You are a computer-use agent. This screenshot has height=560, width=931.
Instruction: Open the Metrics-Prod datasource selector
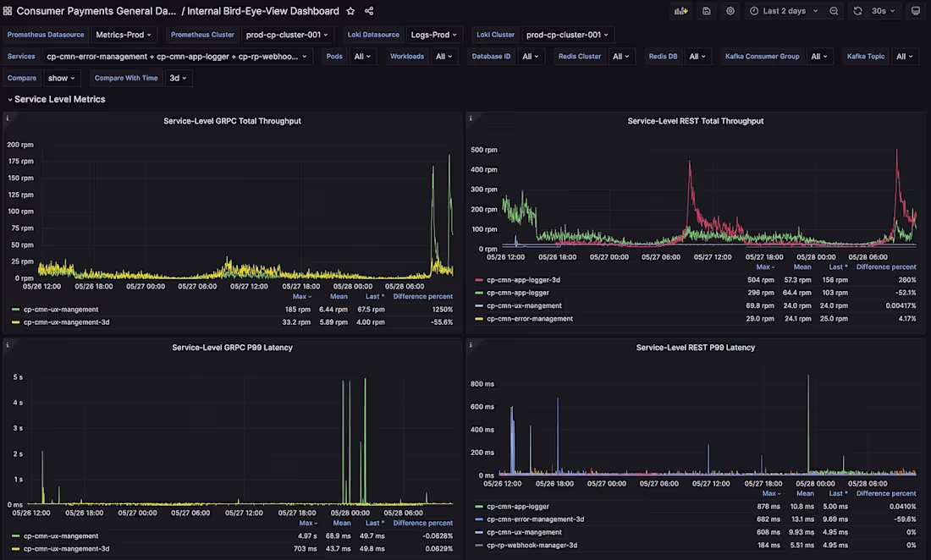tap(124, 35)
